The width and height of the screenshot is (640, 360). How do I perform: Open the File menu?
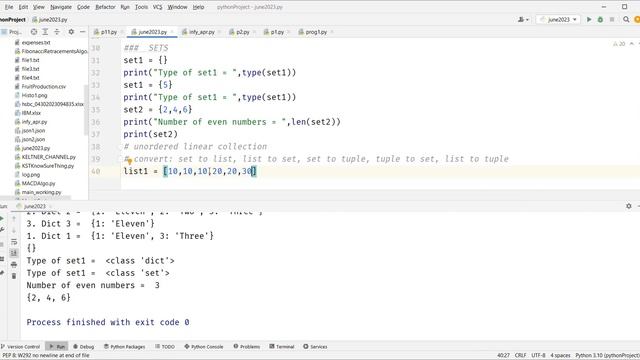[x=9, y=7]
